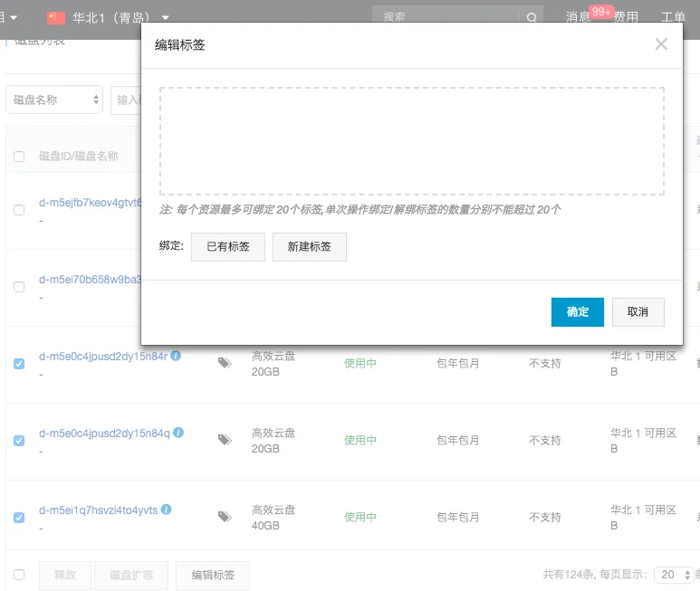Click info icon next to d-m5ei1q7hsvzi4to4yvts
The width and height of the screenshot is (700, 591).
click(x=166, y=509)
